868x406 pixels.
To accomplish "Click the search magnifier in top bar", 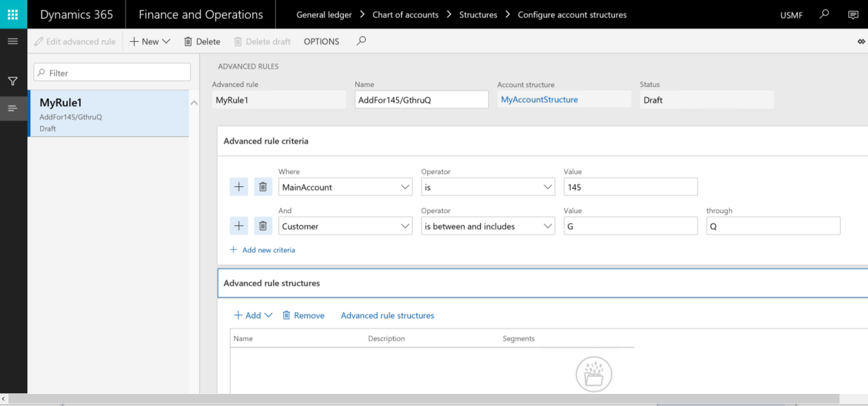I will pos(824,14).
